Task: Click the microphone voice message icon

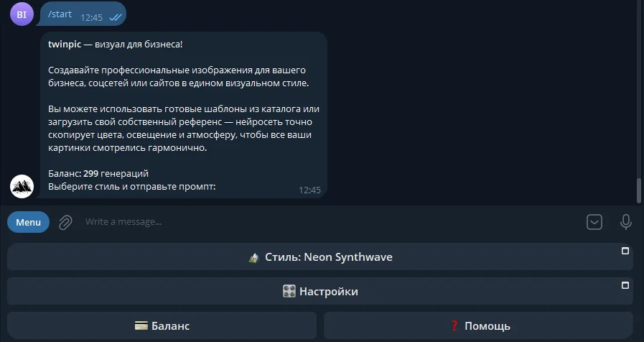Action: (x=625, y=222)
